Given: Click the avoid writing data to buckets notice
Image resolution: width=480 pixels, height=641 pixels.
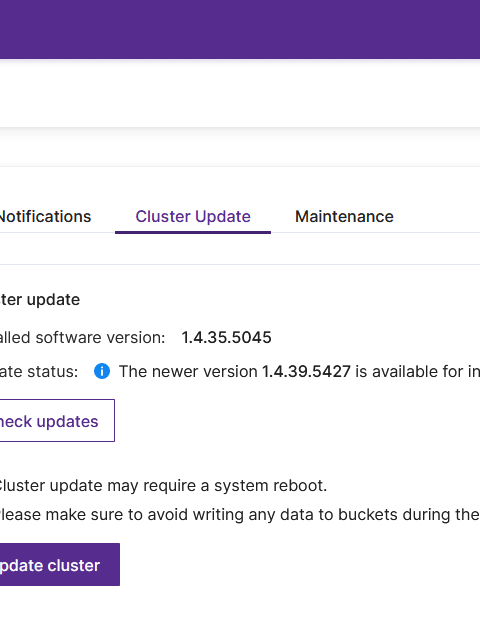Looking at the screenshot, I should (240, 515).
